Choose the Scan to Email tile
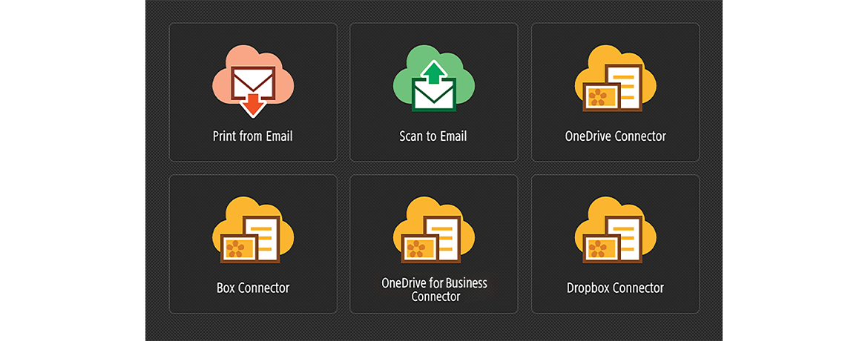 pos(434,93)
